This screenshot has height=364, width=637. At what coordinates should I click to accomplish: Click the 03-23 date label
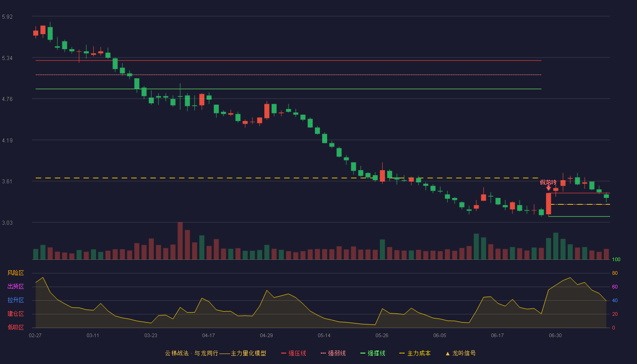point(151,335)
